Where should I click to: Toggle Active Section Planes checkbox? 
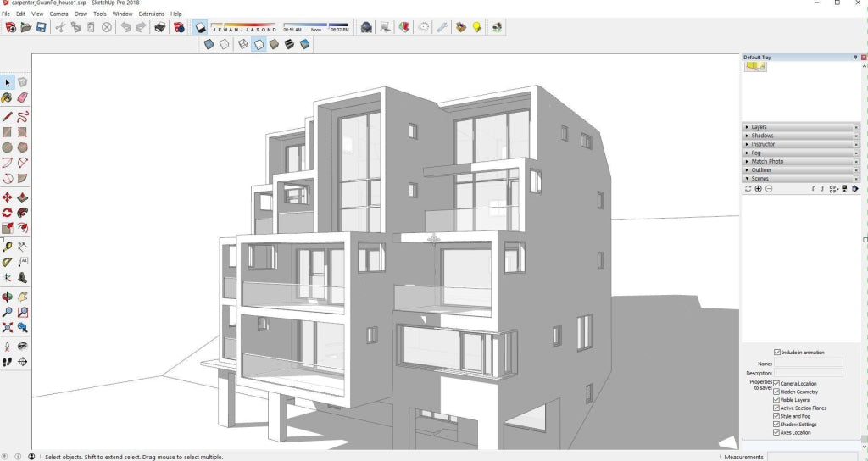(776, 408)
